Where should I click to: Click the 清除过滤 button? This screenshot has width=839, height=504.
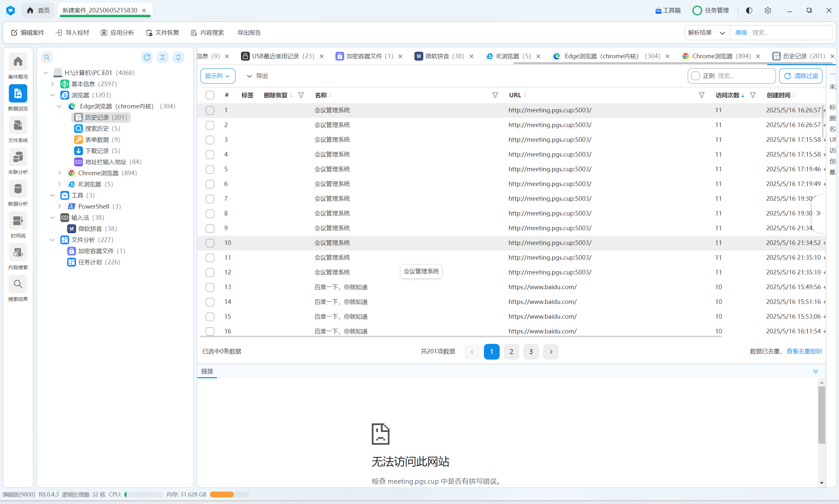[x=801, y=76]
